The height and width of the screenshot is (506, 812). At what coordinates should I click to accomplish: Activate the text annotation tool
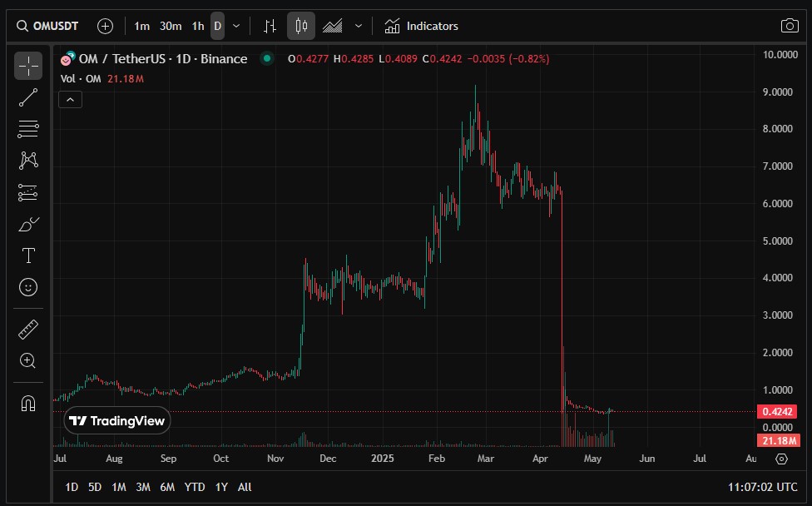point(28,255)
